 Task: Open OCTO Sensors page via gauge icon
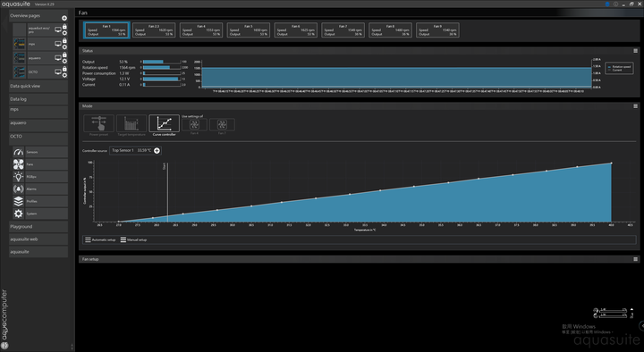pos(19,152)
